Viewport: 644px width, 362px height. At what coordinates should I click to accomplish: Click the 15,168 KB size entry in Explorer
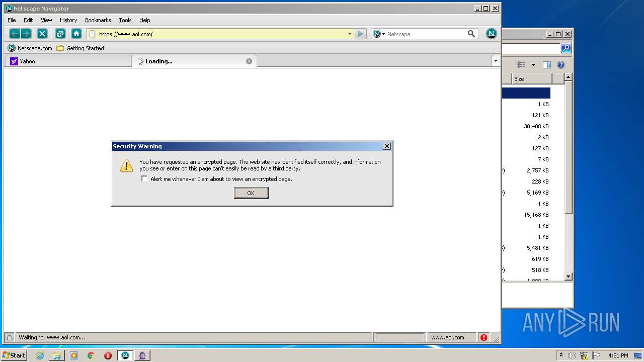[x=536, y=215]
